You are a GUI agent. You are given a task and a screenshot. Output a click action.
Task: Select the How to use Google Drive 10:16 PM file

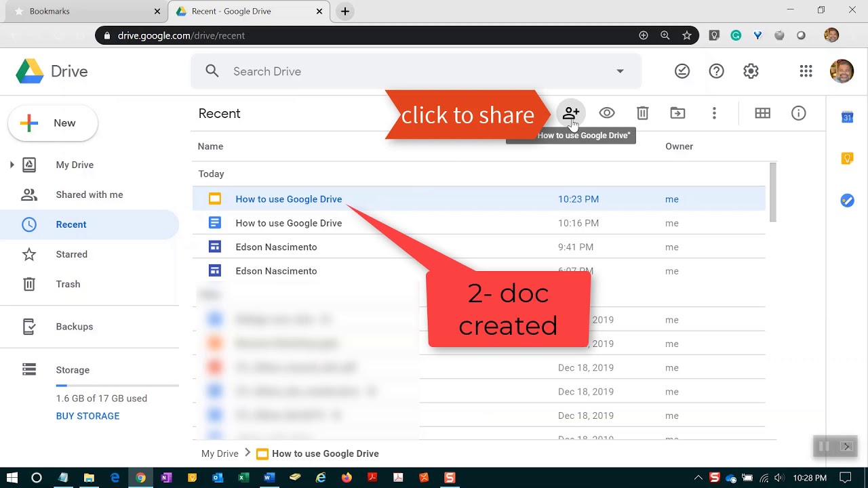tap(479, 223)
